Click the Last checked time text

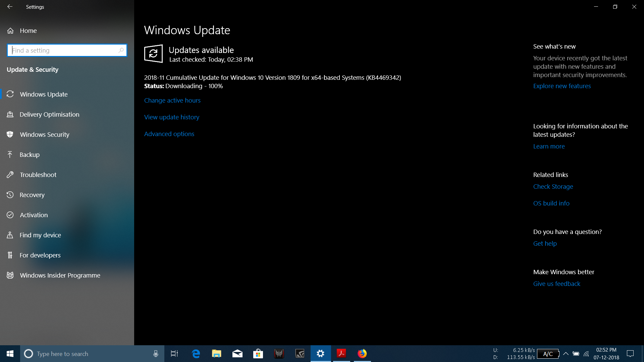[x=211, y=59]
